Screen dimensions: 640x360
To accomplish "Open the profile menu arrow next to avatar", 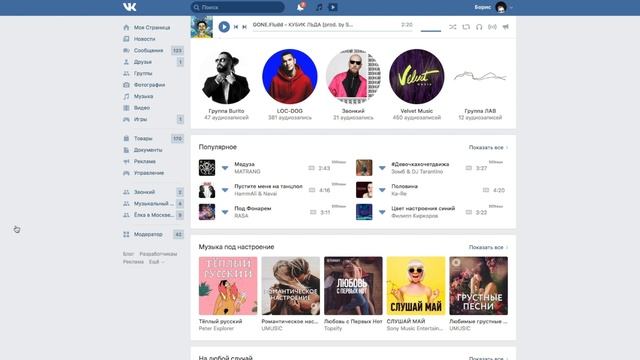I will (x=511, y=7).
